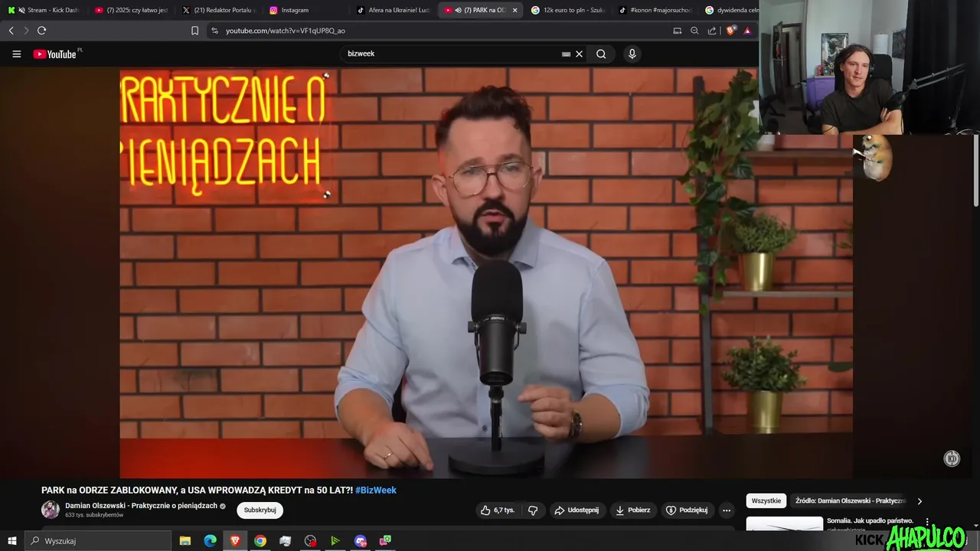Click the Podziękuj thanks button
980x551 pixels.
pyautogui.click(x=687, y=510)
